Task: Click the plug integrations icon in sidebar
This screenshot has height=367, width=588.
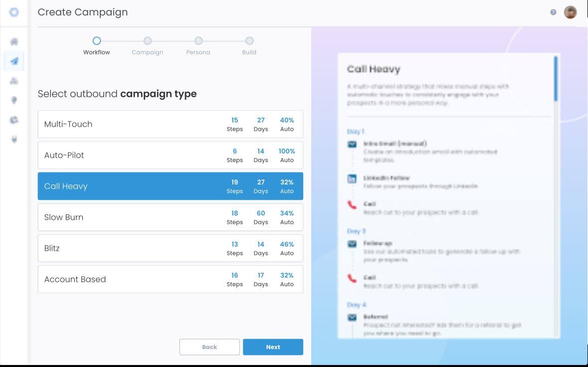Action: tap(14, 140)
